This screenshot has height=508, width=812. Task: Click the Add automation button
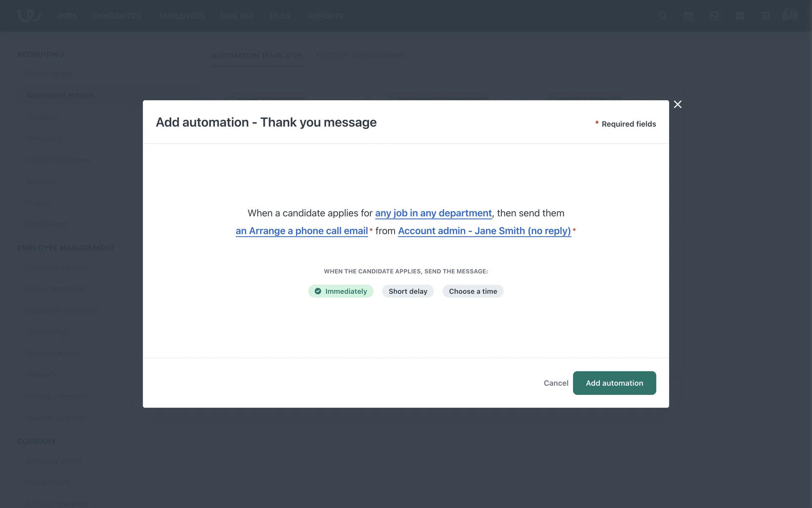(x=614, y=383)
